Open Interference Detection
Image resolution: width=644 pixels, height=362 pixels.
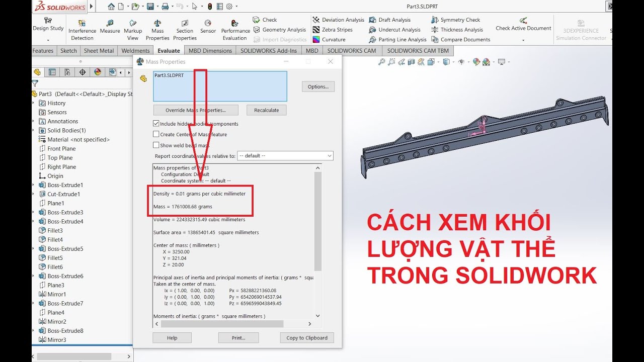(x=82, y=30)
